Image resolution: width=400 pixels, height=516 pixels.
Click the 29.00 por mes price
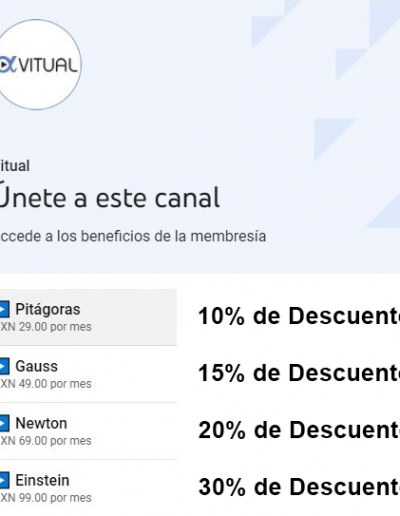46,327
